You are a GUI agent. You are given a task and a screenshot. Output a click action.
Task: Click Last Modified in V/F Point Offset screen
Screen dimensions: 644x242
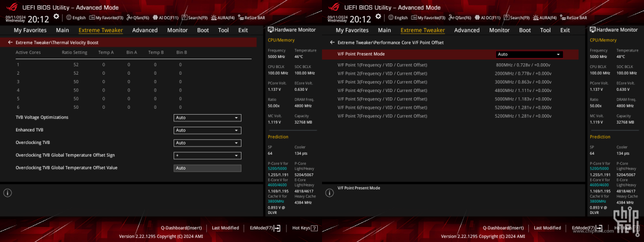(x=547, y=228)
